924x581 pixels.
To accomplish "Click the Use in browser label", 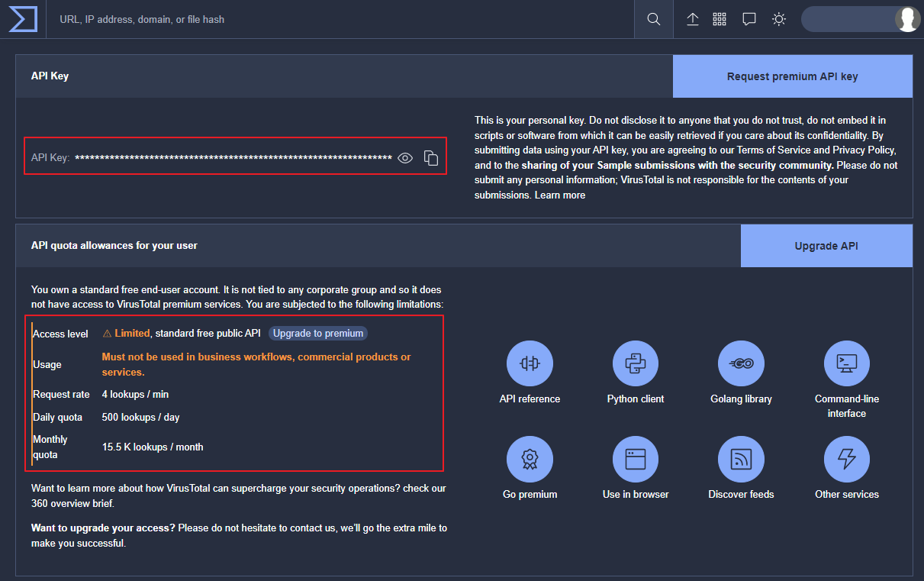I will (636, 495).
